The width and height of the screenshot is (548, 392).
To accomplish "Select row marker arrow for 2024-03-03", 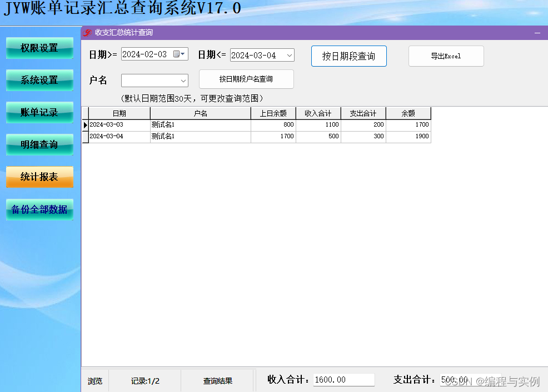I will (85, 125).
